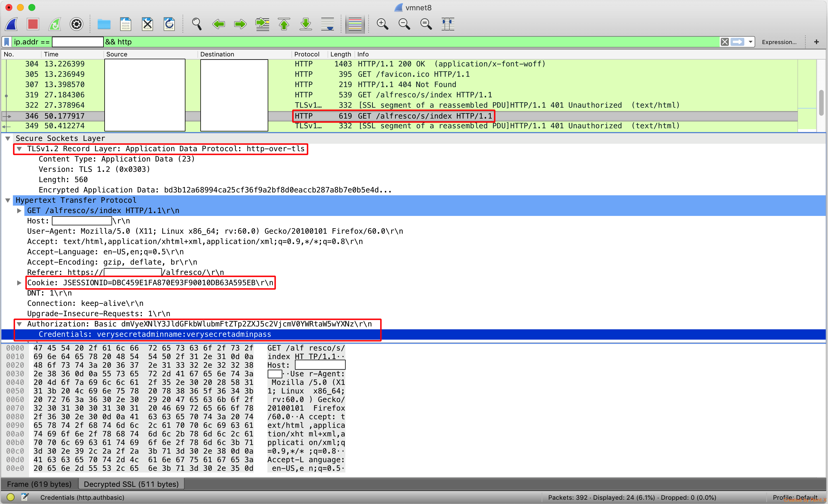Click the zoom in magnifier icon
This screenshot has height=504, width=828.
tap(382, 24)
